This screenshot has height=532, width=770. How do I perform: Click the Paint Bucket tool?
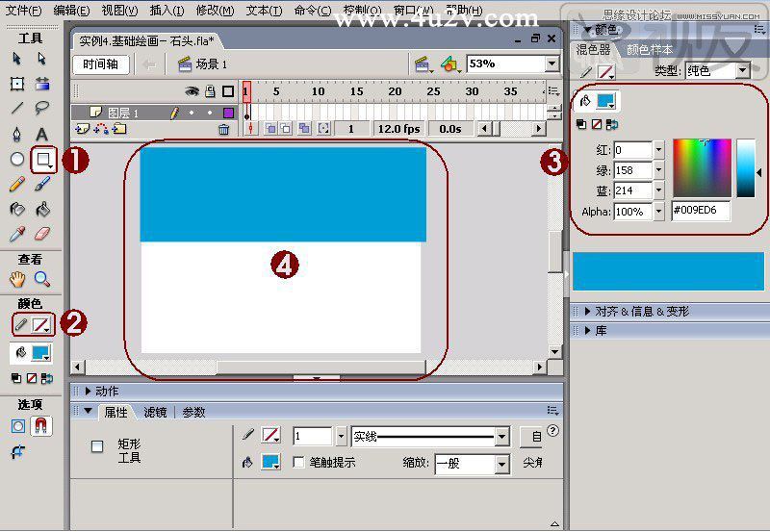(x=42, y=209)
